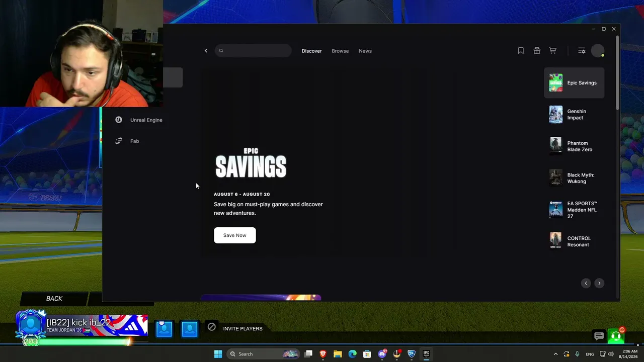Click INVITE PLAYERS in Rocket League

pos(243,329)
